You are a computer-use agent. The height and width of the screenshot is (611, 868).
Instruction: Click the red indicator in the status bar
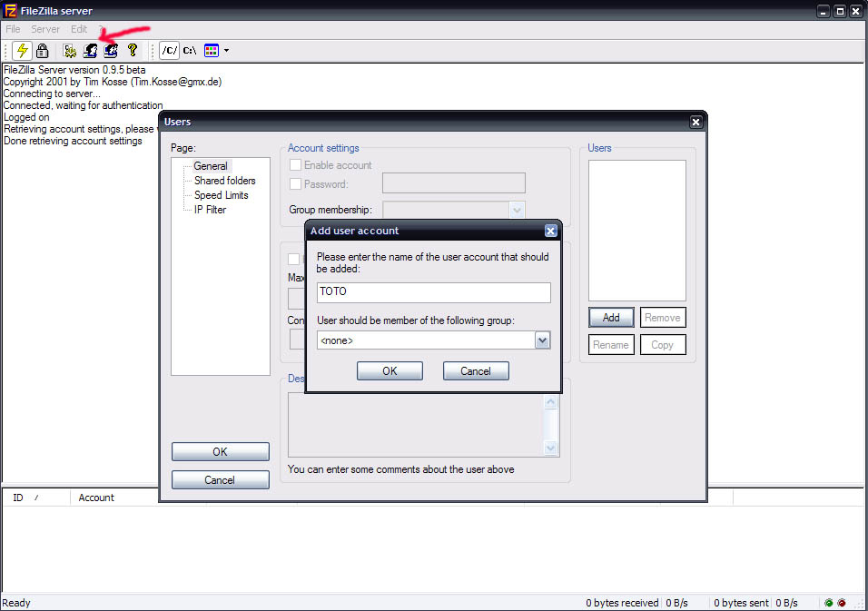842,603
